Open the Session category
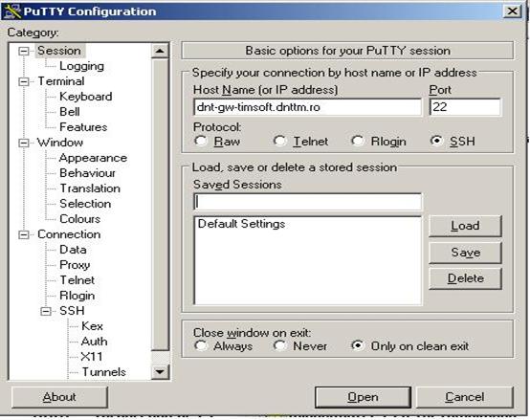Viewport: 530px width, 420px height. coord(59,51)
